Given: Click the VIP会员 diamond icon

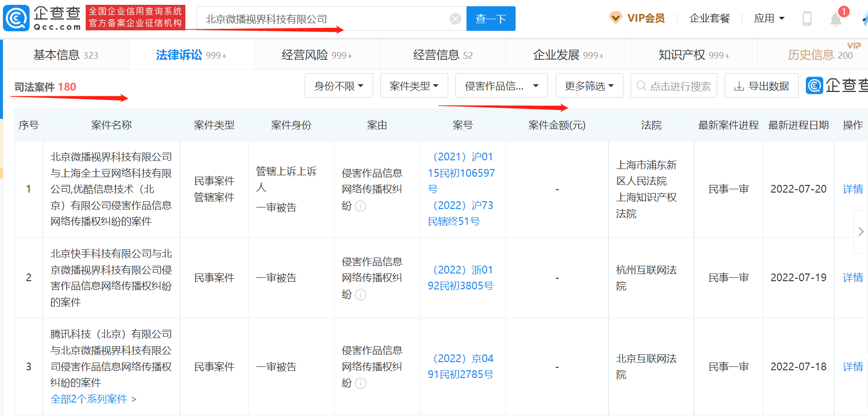Looking at the screenshot, I should point(615,18).
